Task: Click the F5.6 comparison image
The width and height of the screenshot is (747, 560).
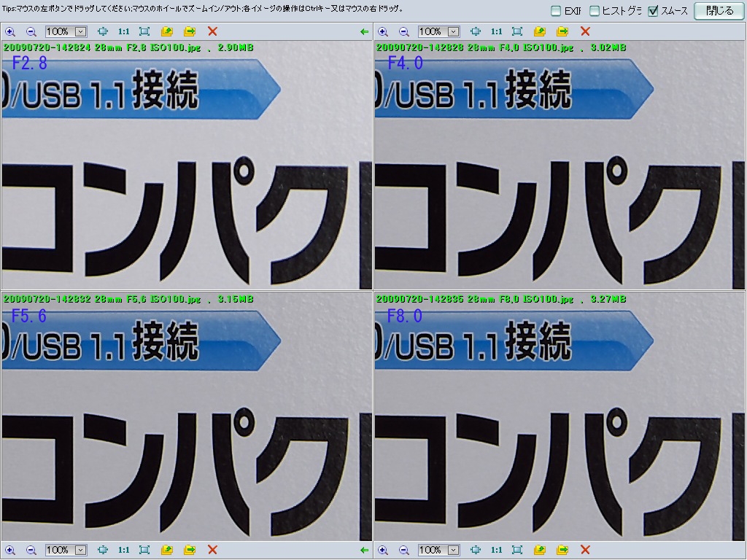Action: pos(187,416)
